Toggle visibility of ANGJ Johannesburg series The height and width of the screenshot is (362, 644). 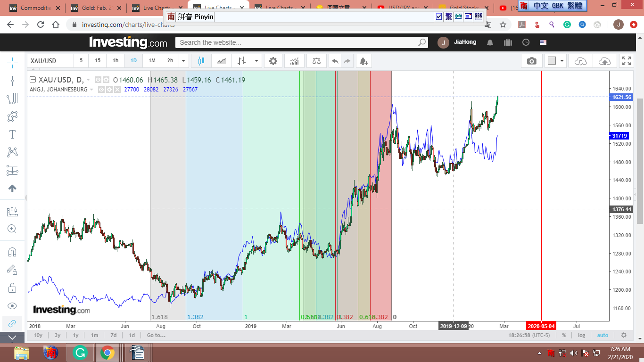(101, 90)
